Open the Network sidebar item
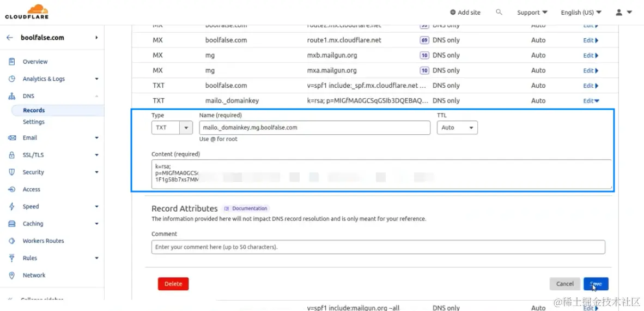 click(x=34, y=275)
